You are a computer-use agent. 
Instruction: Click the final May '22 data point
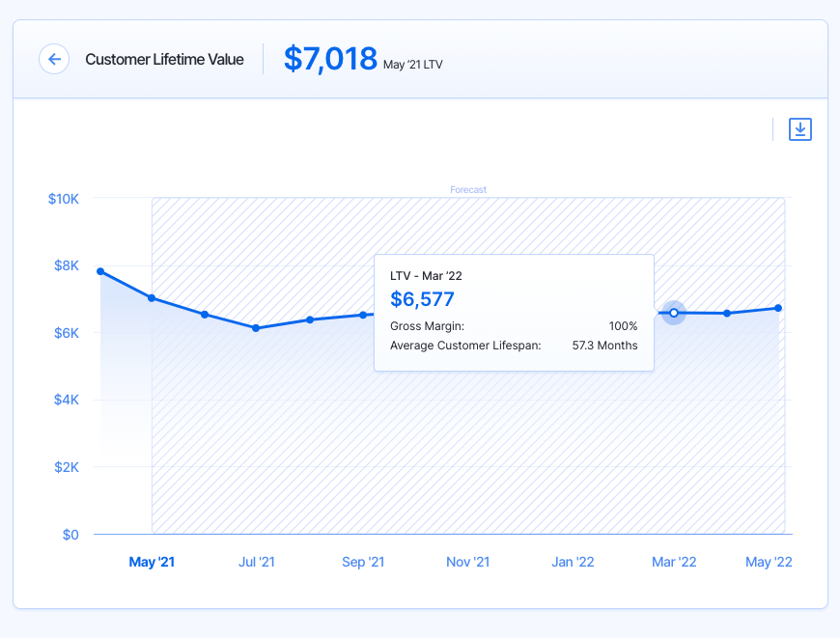778,308
